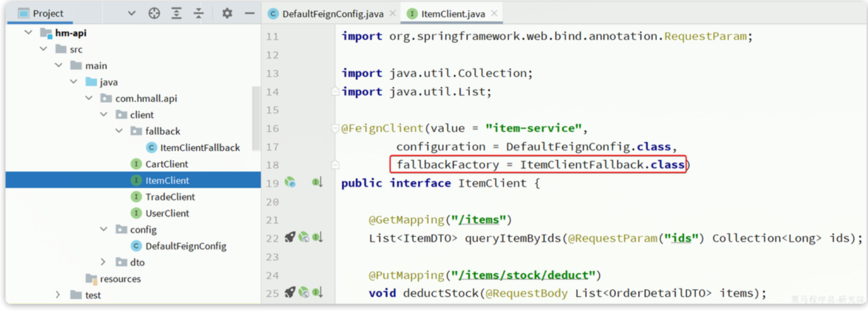
Task: Click the DefaultFeignConfig.java tab class icon
Action: pyautogui.click(x=273, y=14)
